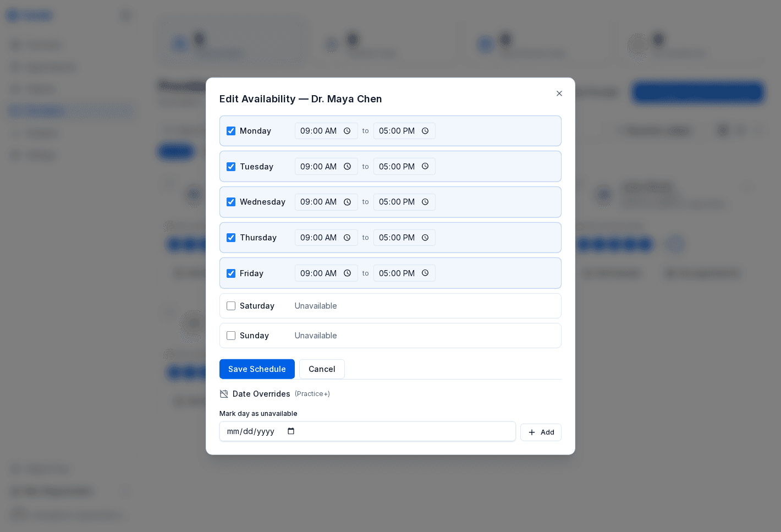
Task: Click the Save Schedule button
Action: [x=257, y=369]
